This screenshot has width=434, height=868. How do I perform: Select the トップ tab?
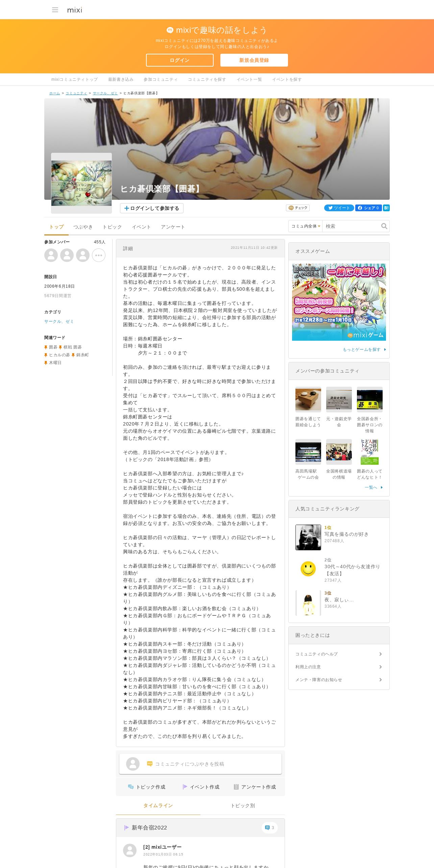[56, 227]
